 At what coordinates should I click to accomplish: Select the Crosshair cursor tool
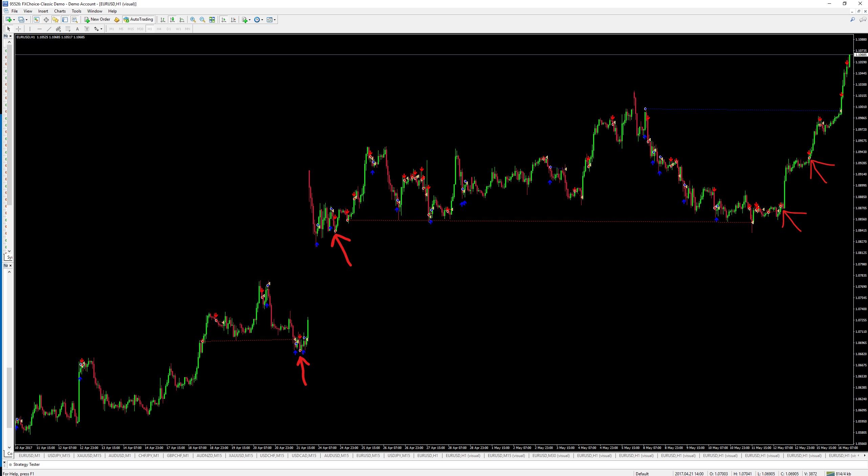19,29
